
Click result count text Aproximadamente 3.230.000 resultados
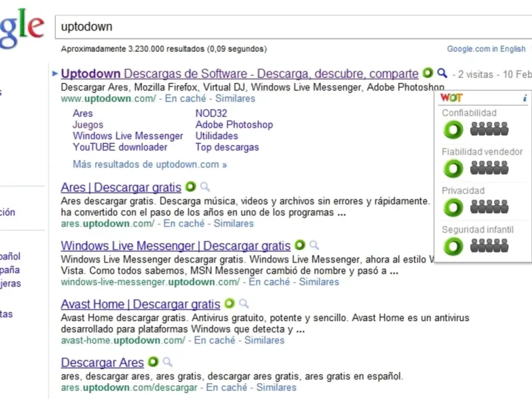click(x=164, y=49)
